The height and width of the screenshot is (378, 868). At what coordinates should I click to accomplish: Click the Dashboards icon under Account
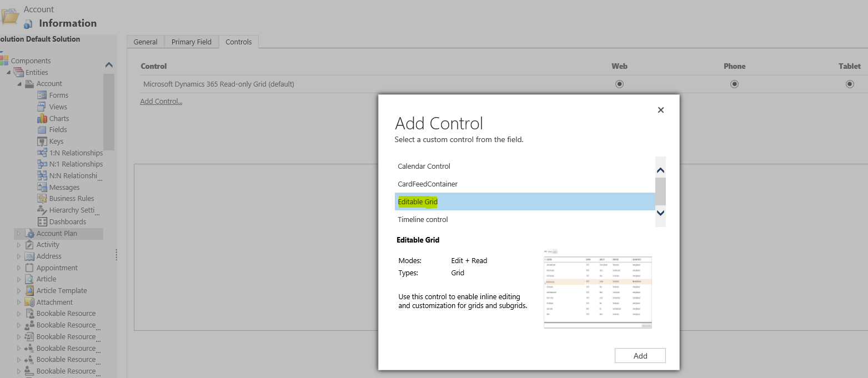coord(42,221)
